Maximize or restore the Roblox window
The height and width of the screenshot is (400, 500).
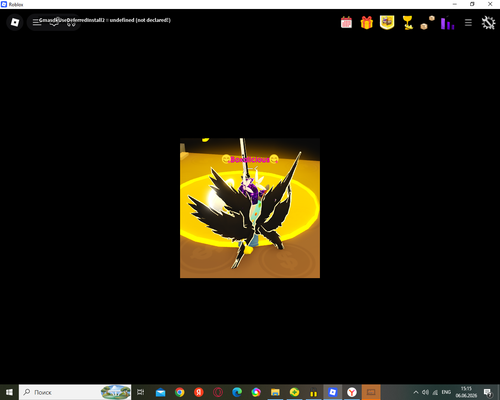[x=472, y=4]
